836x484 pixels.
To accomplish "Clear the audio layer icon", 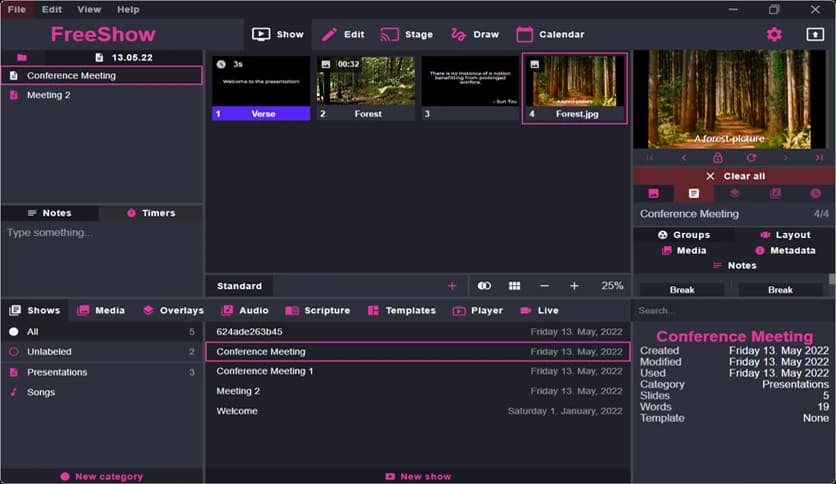I will coord(775,193).
